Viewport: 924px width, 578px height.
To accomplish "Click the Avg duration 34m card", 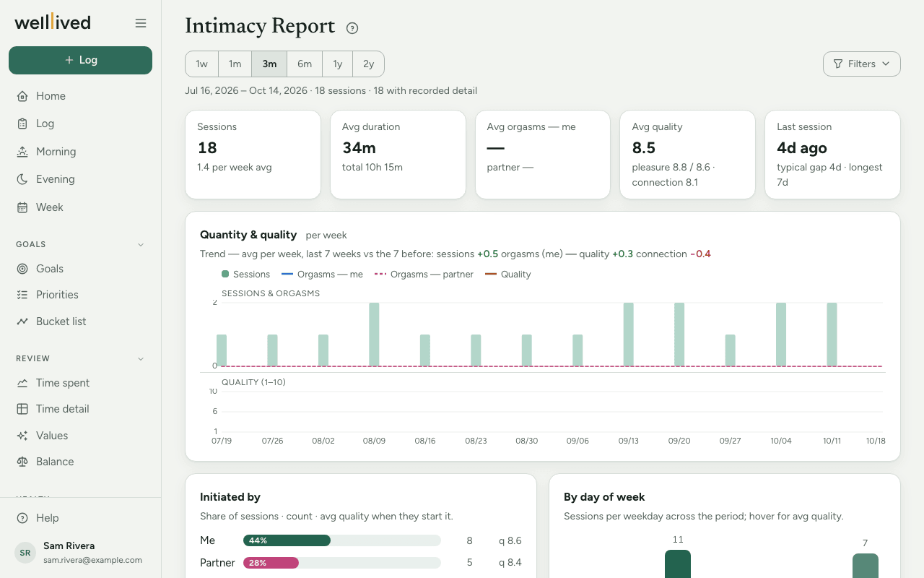I will point(398,155).
